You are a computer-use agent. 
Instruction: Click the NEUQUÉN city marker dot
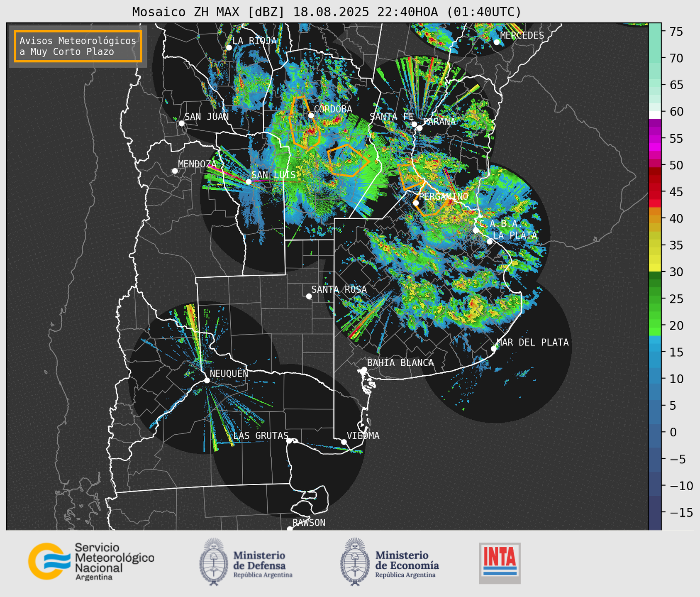click(x=207, y=380)
